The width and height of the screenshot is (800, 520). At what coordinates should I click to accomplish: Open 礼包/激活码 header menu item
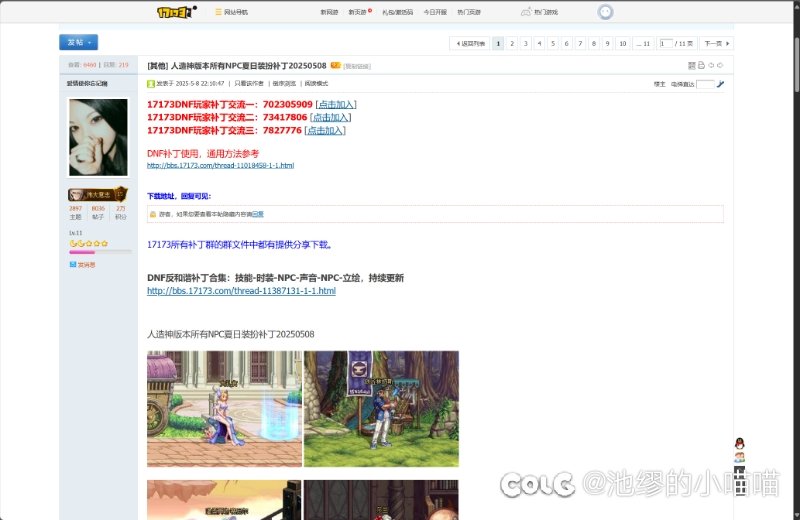click(x=397, y=12)
